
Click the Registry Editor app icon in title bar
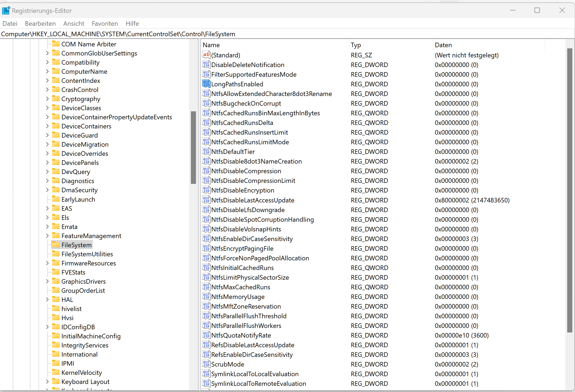6,10
